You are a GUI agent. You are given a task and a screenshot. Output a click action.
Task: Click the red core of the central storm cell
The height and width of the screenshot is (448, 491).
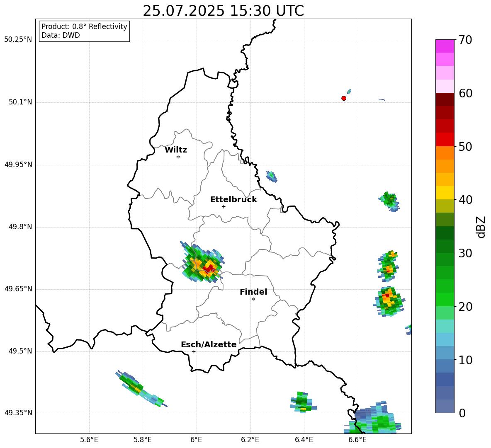[x=209, y=268]
